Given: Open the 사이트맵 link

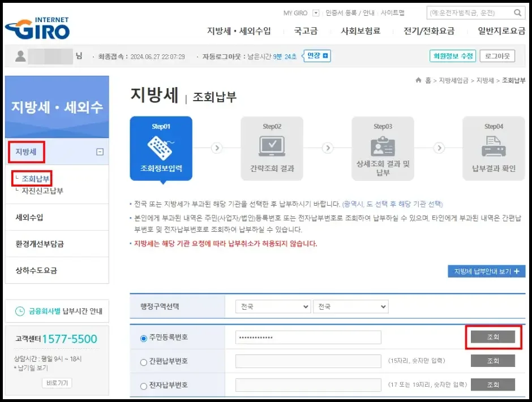Looking at the screenshot, I should point(393,13).
